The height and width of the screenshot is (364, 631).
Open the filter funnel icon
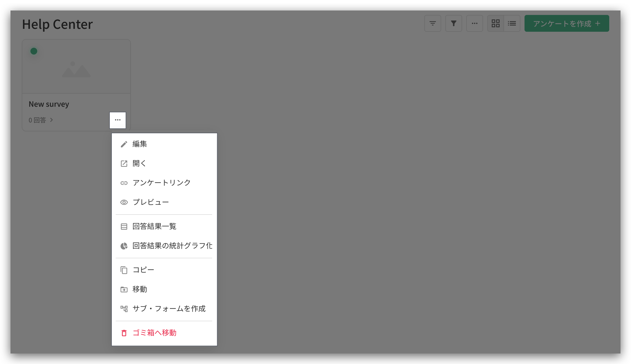453,24
